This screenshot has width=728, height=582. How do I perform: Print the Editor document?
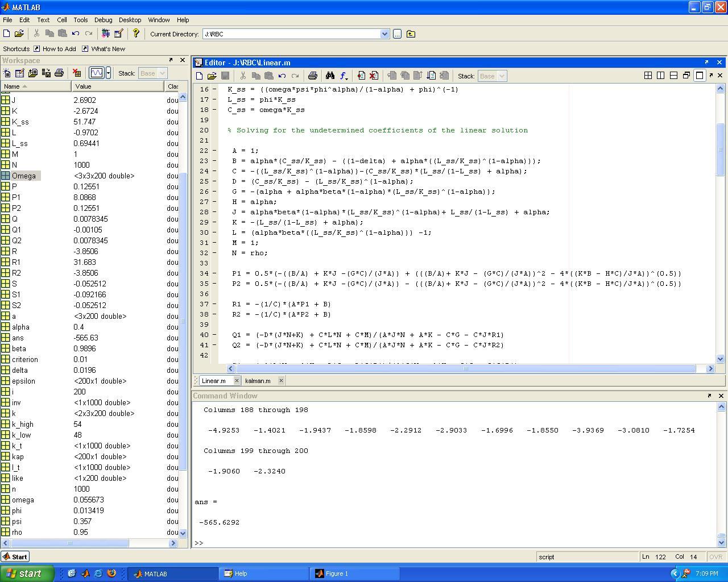312,76
